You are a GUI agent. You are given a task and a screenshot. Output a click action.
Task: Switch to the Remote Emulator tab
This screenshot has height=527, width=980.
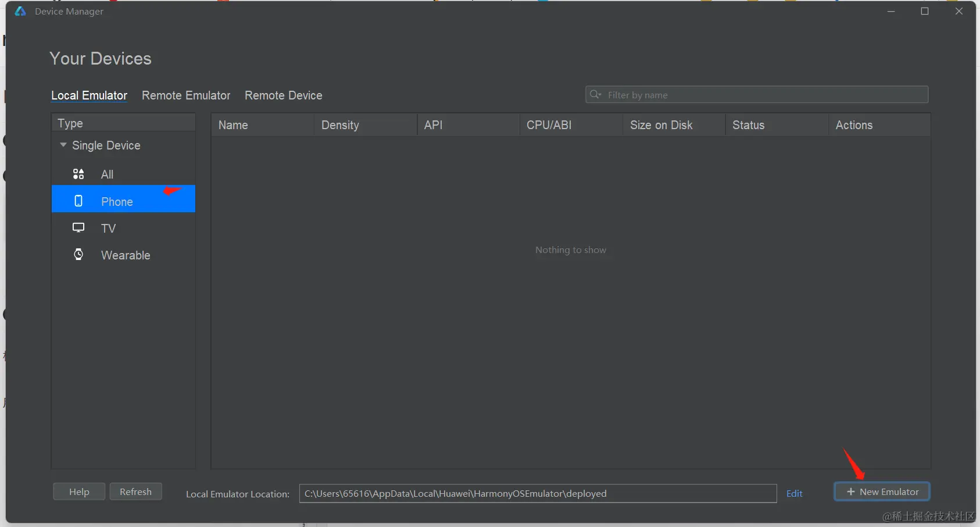click(x=186, y=95)
